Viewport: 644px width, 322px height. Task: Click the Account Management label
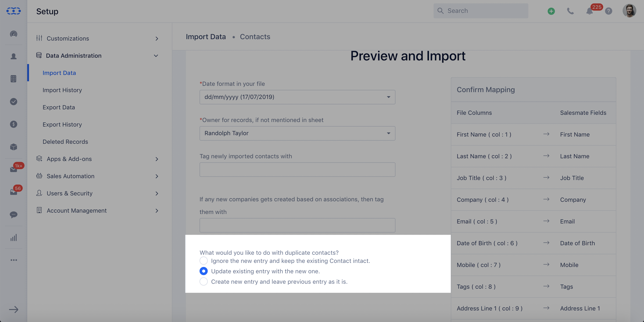point(76,211)
